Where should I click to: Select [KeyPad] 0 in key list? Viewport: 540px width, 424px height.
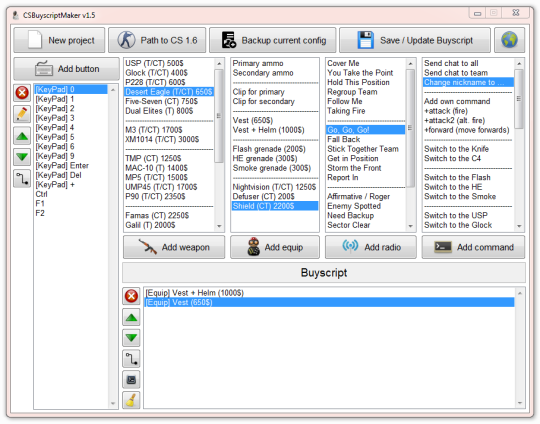pyautogui.click(x=71, y=90)
